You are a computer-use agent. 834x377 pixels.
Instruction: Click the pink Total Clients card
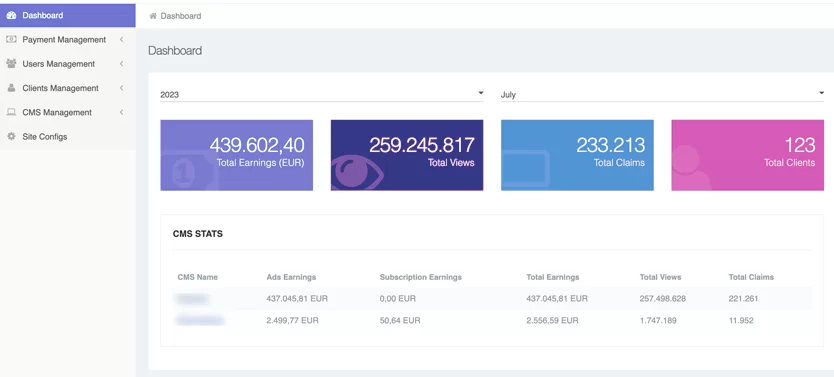click(x=747, y=155)
